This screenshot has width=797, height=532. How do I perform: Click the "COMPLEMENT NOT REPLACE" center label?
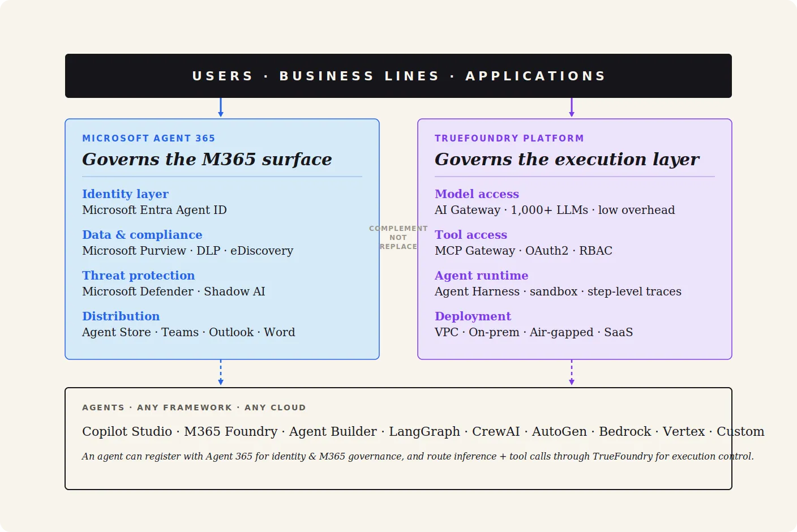point(398,238)
